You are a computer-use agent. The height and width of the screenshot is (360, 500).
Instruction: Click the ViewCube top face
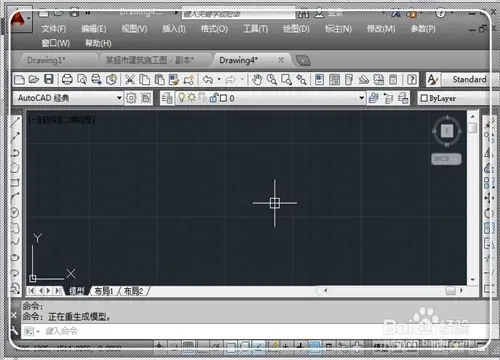(x=447, y=131)
